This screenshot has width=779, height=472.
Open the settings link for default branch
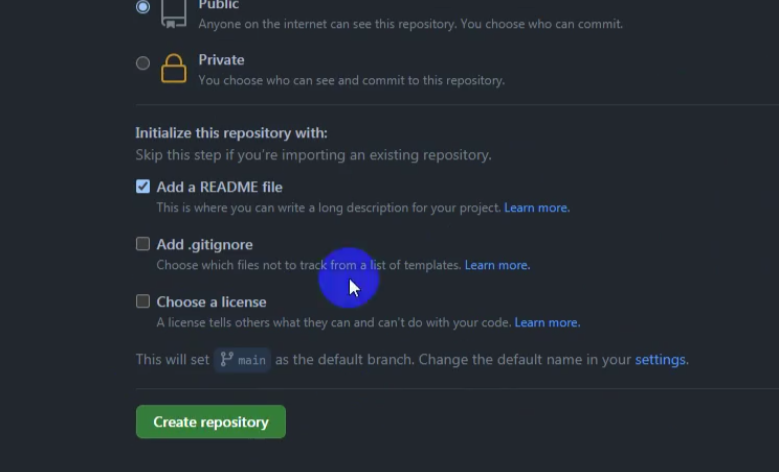tap(660, 359)
